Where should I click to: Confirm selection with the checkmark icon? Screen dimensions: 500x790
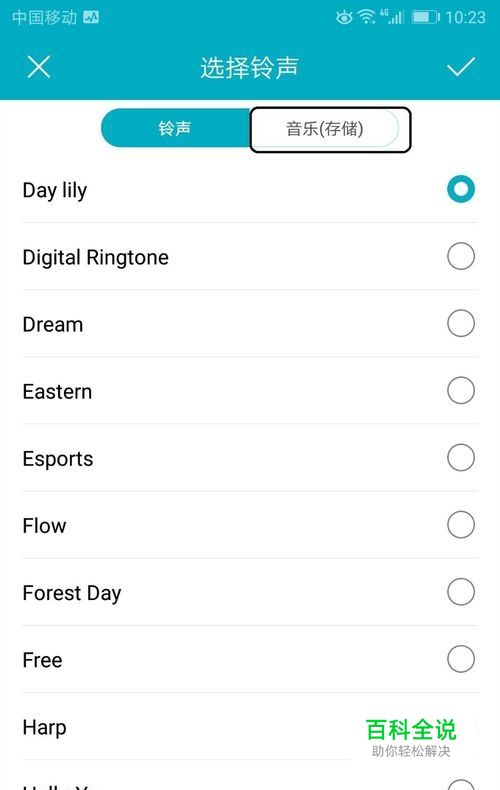pos(461,67)
